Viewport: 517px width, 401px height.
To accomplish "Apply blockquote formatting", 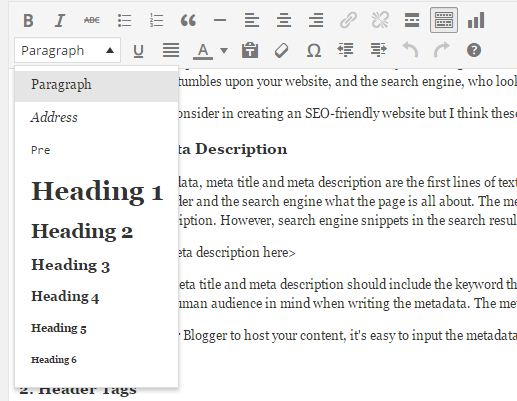I will [x=188, y=21].
